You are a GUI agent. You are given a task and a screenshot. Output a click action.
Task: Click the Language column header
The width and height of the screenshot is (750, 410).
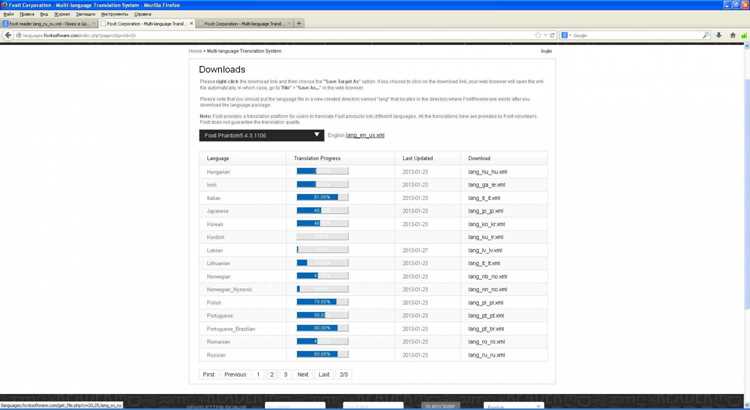[x=218, y=158]
